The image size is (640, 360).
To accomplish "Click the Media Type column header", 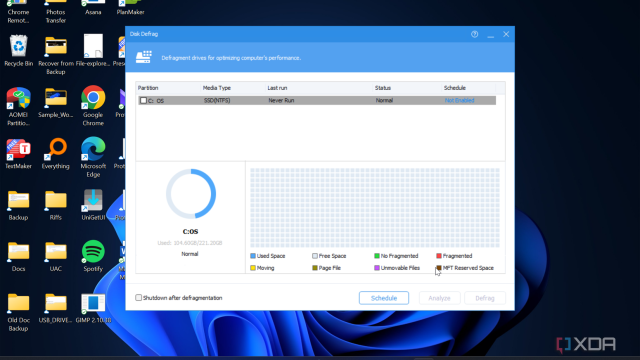I will 233,88.
